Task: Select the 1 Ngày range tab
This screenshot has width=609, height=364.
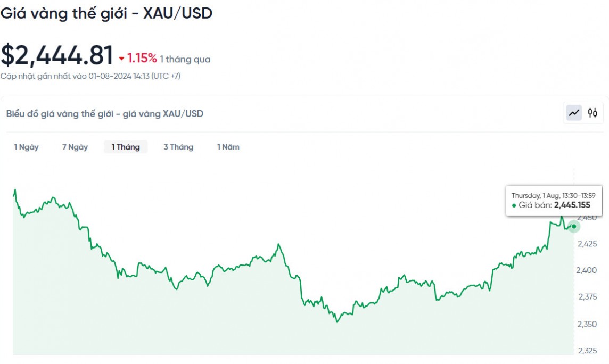Action: pyautogui.click(x=26, y=147)
